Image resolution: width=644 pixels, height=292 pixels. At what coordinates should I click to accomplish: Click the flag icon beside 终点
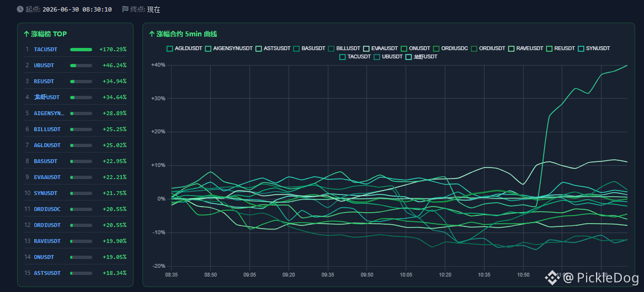pos(126,9)
